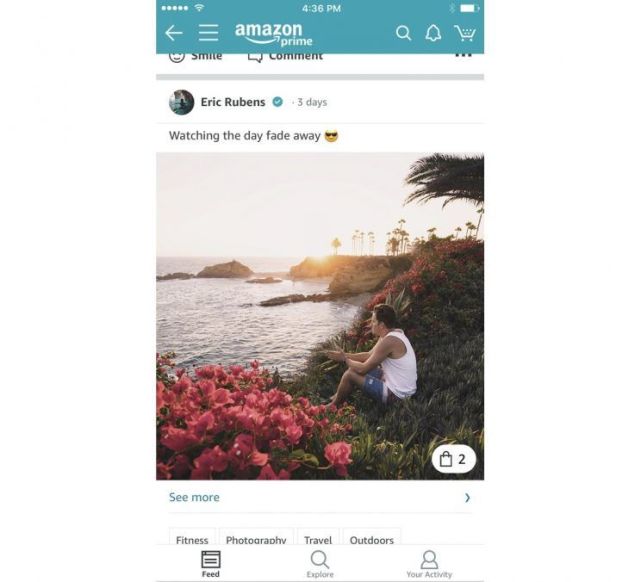This screenshot has width=641, height=582.
Task: Open the See more link
Action: [194, 497]
